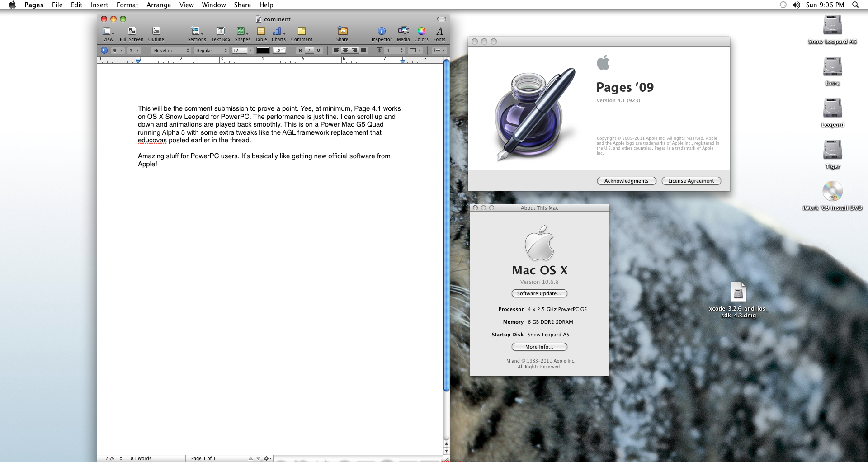Go to previous page with up arrow
Viewport: 868px width, 462px height.
(x=250, y=458)
